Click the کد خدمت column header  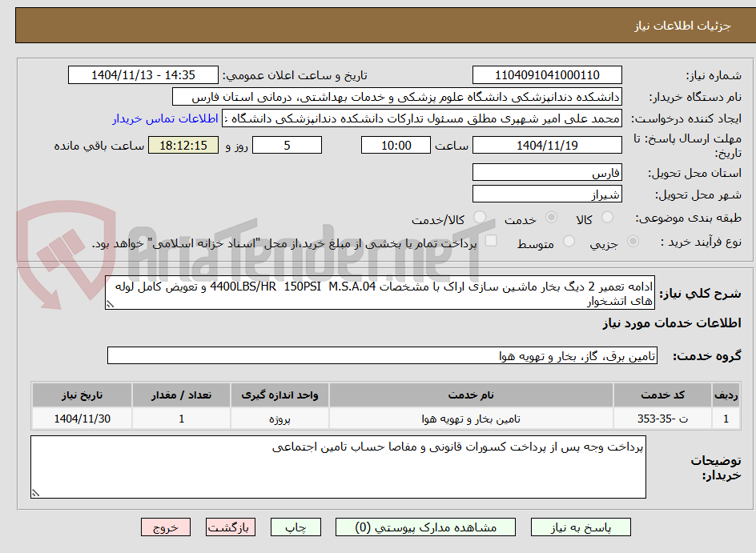pyautogui.click(x=662, y=395)
